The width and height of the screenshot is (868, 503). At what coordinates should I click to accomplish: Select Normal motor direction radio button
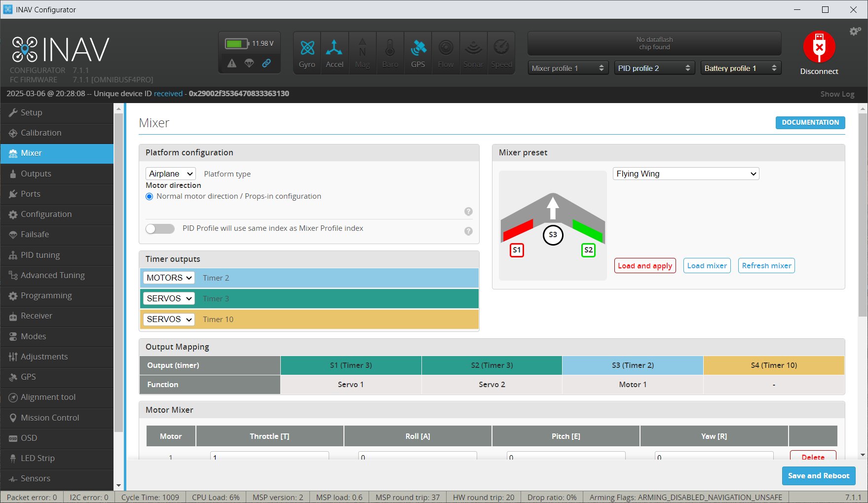150,197
